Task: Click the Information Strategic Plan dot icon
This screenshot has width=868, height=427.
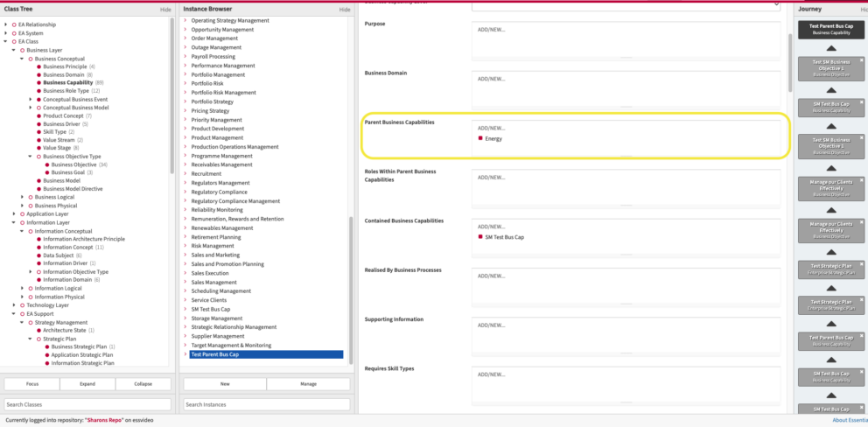Action: pyautogui.click(x=47, y=363)
